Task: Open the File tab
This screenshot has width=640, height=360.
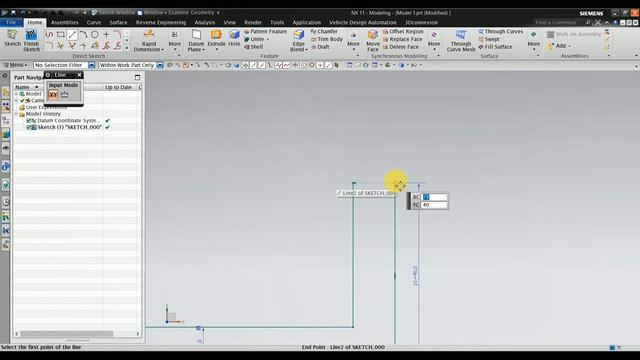Action: (11, 22)
